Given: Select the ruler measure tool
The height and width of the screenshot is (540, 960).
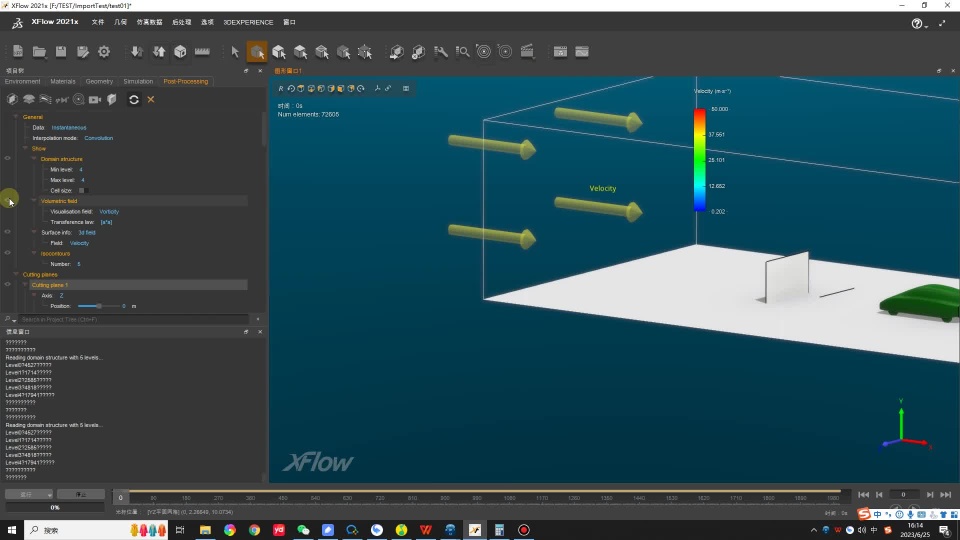Looking at the screenshot, I should 202,51.
